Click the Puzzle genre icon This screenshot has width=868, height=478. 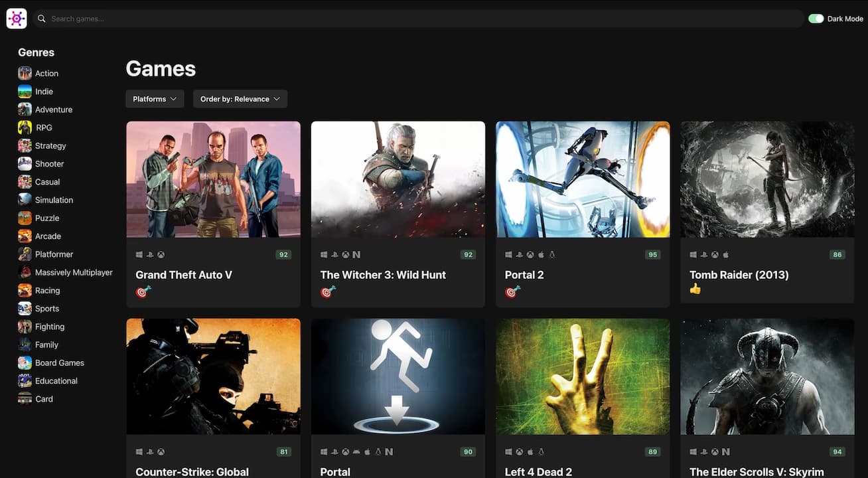click(x=25, y=218)
